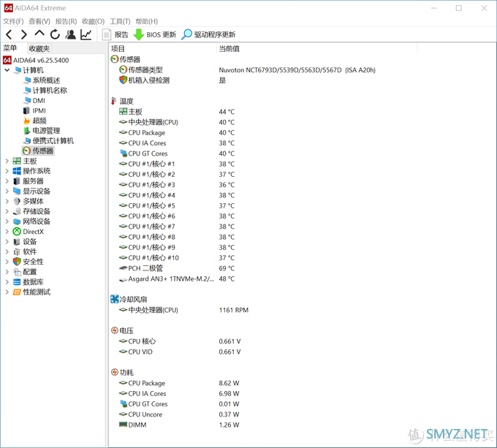Click the thermometer icon beside 温度
This screenshot has height=448, width=497.
pyautogui.click(x=113, y=101)
